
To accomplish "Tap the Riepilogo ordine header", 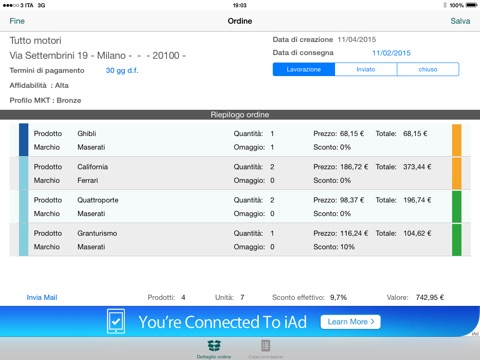I will coord(240,115).
